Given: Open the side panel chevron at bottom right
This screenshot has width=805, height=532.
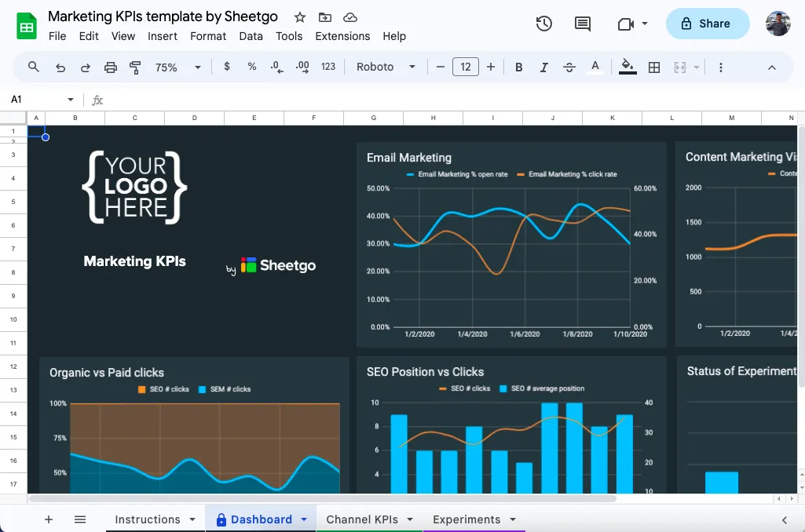Looking at the screenshot, I should pyautogui.click(x=784, y=519).
